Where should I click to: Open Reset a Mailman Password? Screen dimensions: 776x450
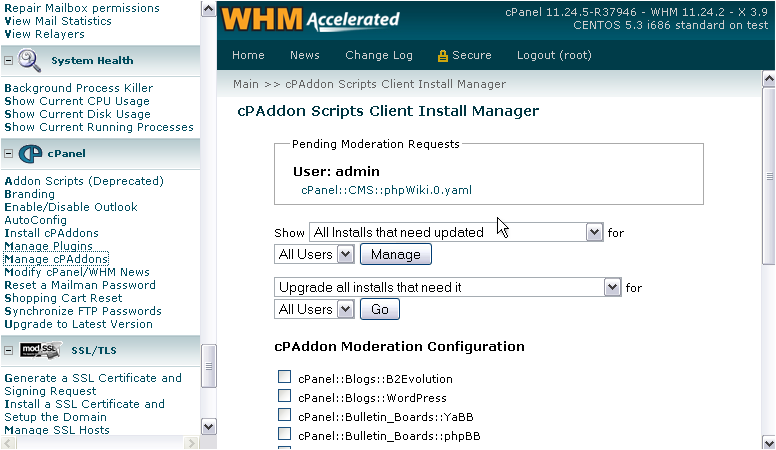coord(80,285)
